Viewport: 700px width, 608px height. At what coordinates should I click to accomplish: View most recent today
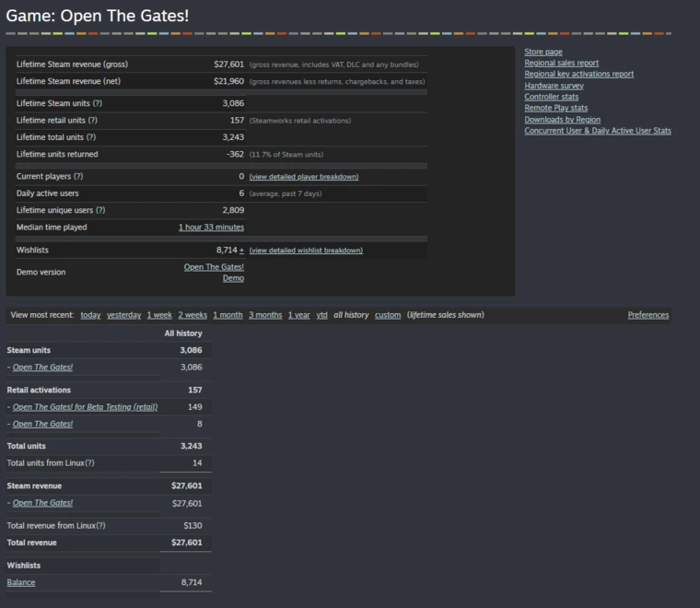point(90,315)
